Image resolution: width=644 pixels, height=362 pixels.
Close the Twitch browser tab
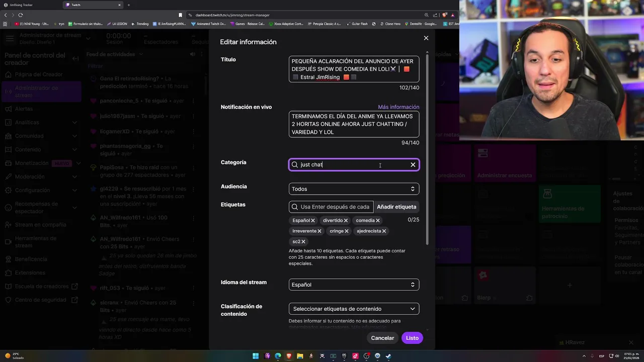point(119,5)
